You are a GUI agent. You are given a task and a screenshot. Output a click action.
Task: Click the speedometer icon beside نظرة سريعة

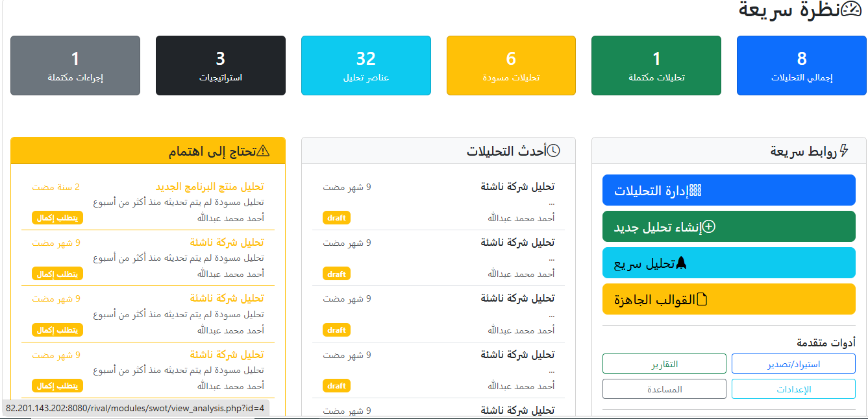coord(850,9)
